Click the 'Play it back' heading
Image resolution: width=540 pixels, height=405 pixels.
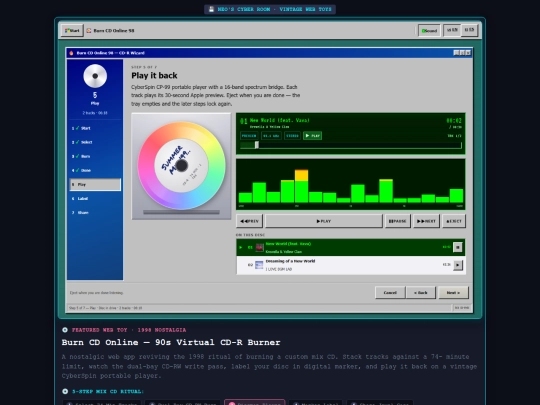pyautogui.click(x=154, y=75)
